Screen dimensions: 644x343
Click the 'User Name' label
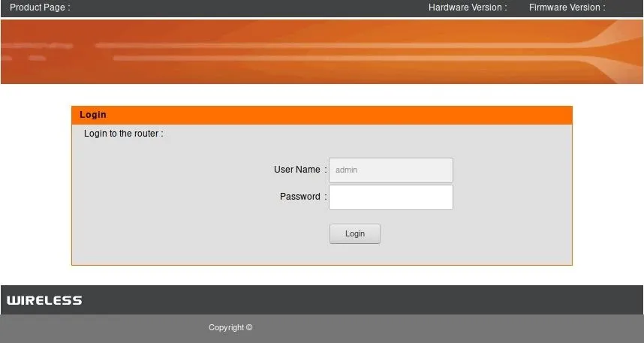[297, 170]
